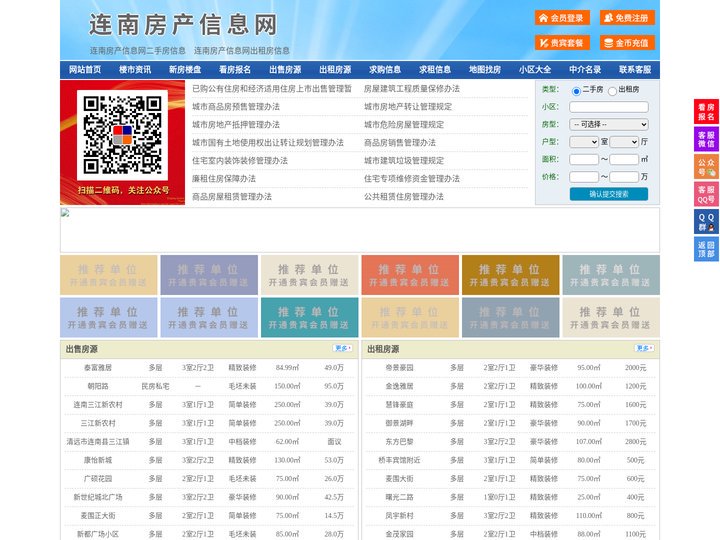The width and height of the screenshot is (720, 540).
Task: Open 出租房源 navigation item
Action: (x=335, y=70)
